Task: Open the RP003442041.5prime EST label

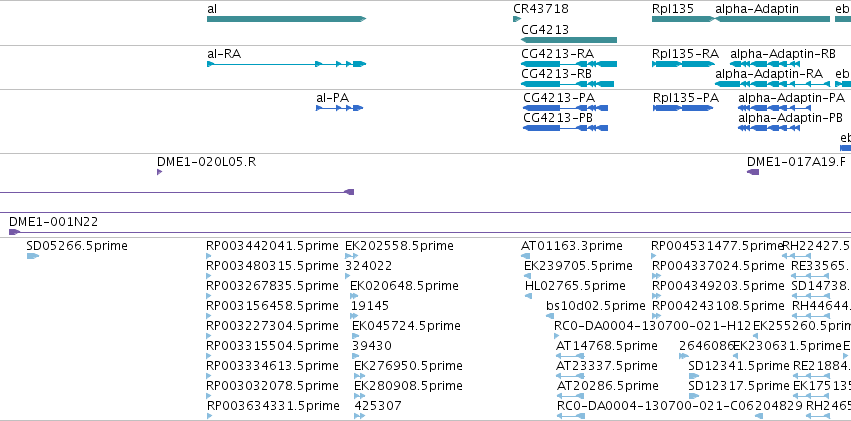Action: (x=272, y=246)
